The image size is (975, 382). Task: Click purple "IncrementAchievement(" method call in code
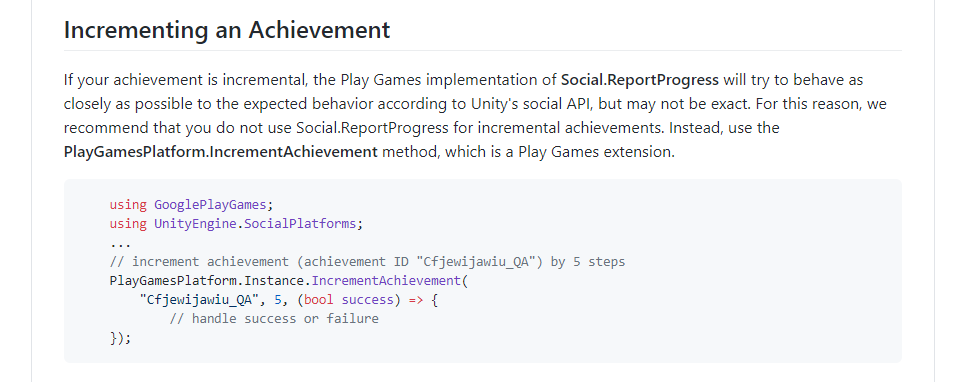point(390,281)
